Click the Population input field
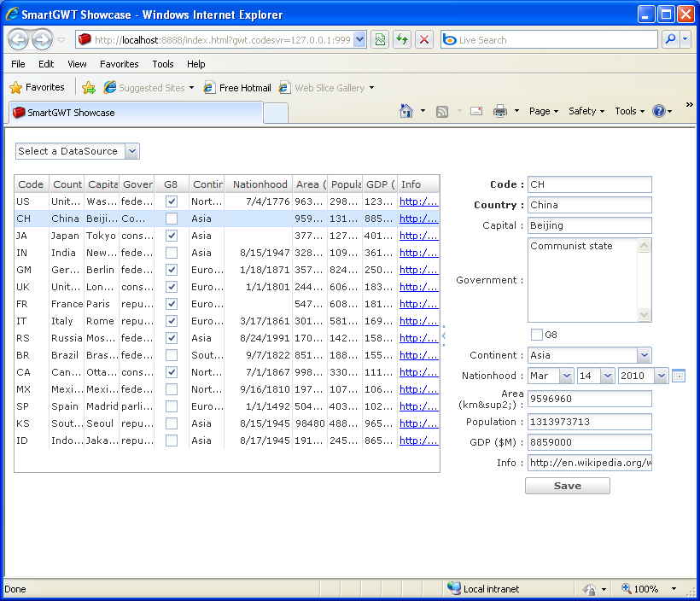This screenshot has width=700, height=601. pyautogui.click(x=589, y=422)
